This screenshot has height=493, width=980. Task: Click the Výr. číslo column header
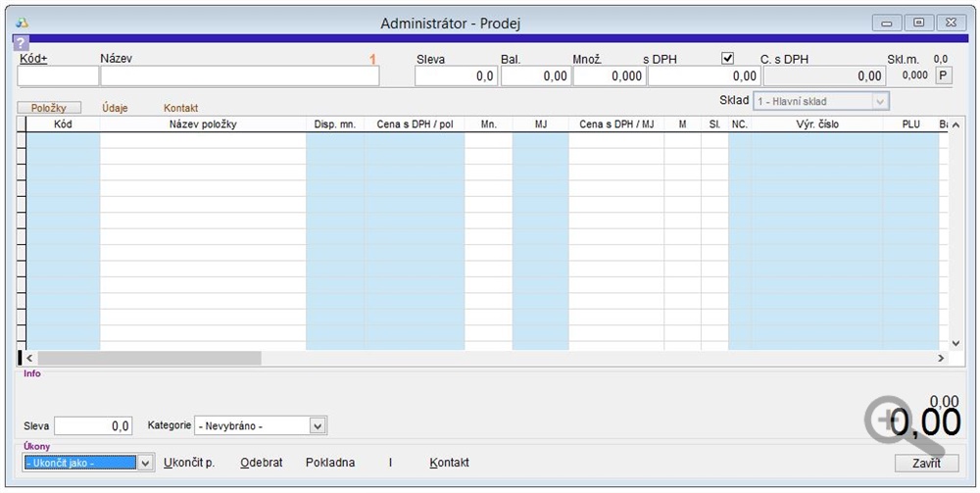click(817, 124)
